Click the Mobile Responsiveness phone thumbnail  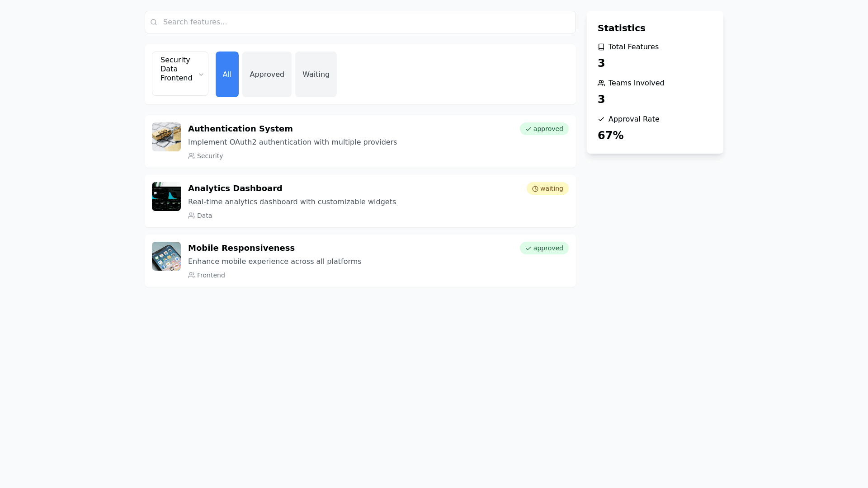tap(166, 256)
